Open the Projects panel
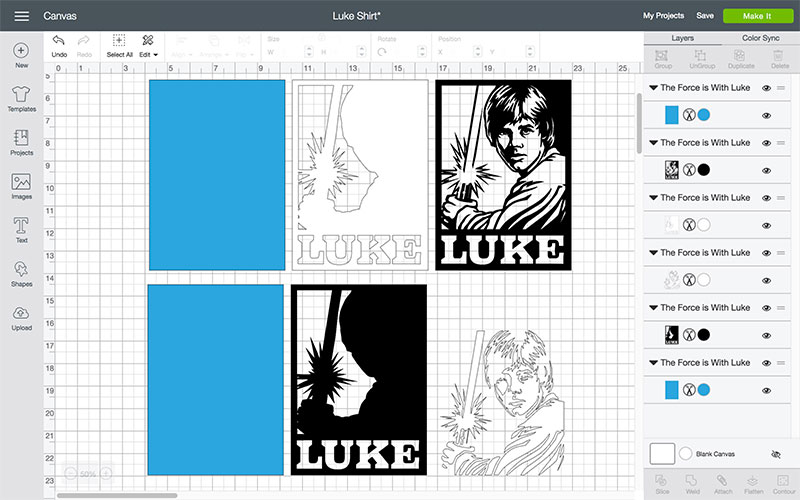 coord(21,142)
